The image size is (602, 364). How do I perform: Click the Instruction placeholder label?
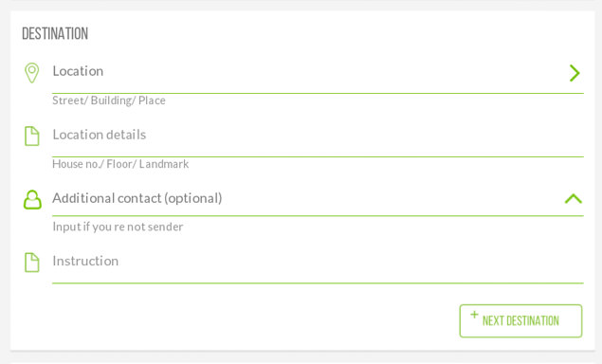(85, 261)
